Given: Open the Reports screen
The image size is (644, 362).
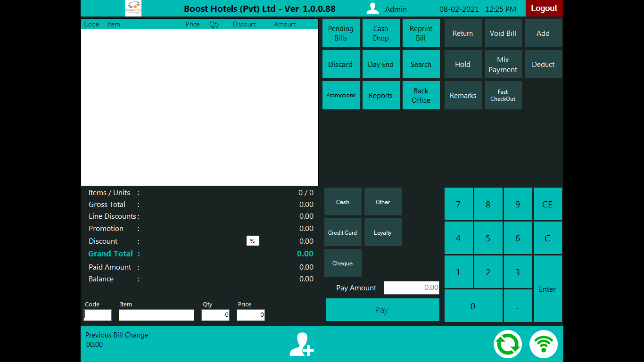Looking at the screenshot, I should (381, 95).
